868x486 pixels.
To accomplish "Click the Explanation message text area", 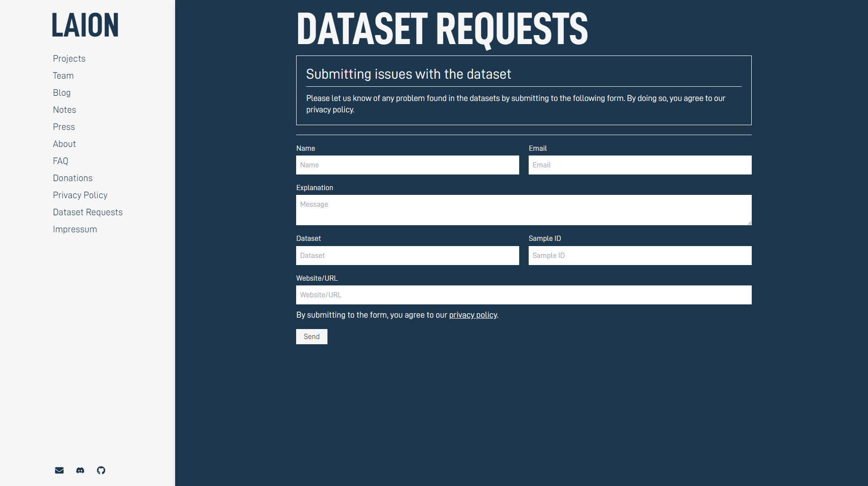I will click(523, 210).
